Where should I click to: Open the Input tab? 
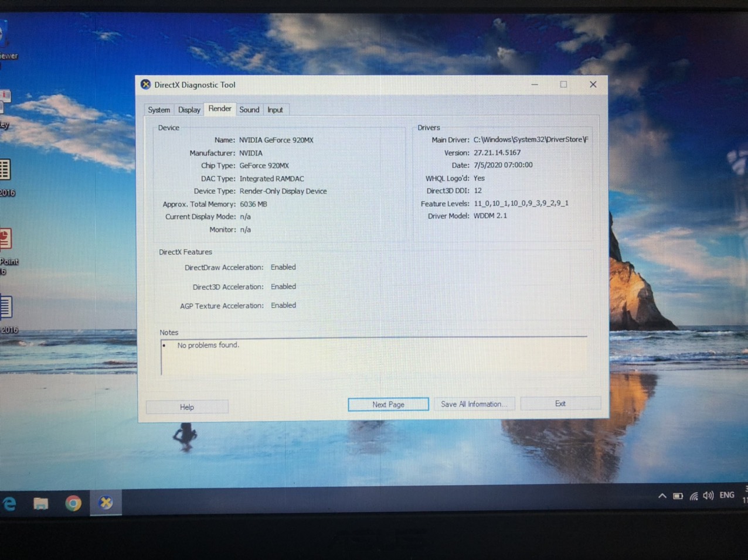pos(275,110)
